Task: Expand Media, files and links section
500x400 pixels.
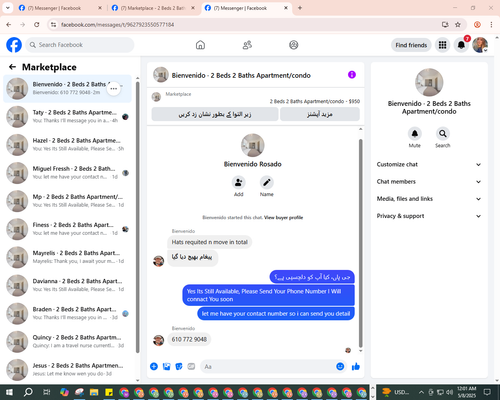Action: point(429,199)
